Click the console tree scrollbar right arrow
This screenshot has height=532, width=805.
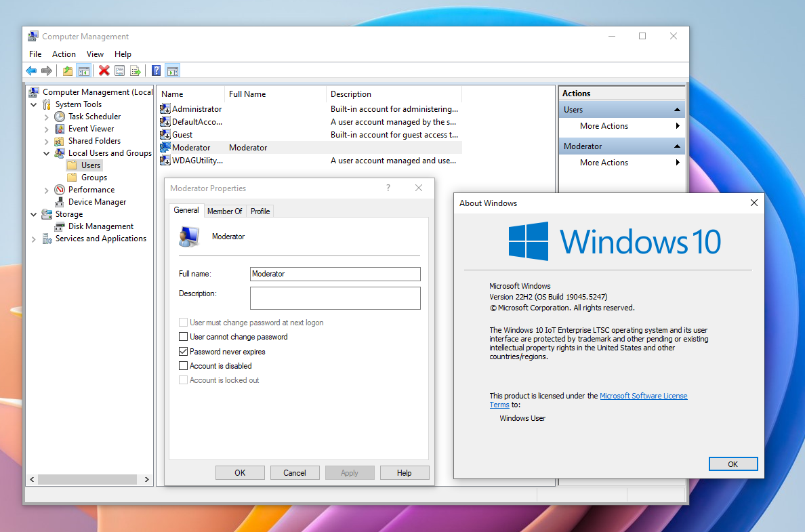[x=147, y=480]
